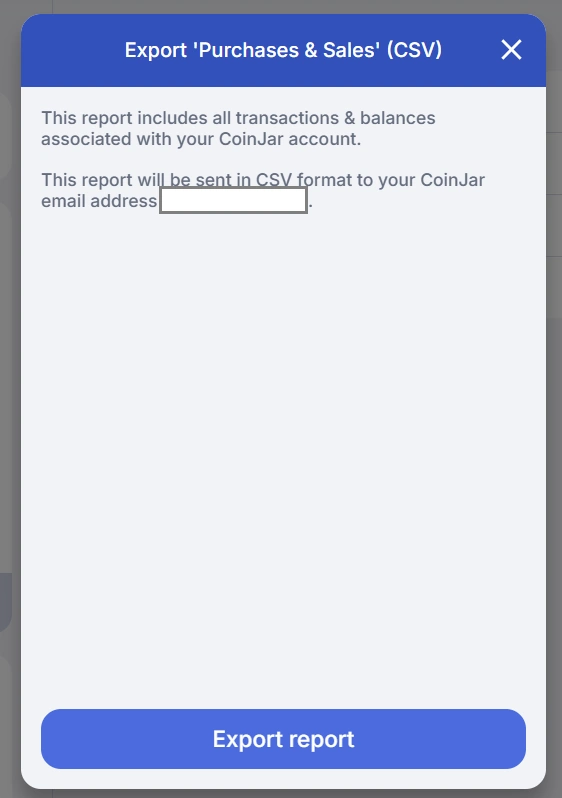Viewport: 562px width, 798px height.
Task: Click the Export report button
Action: [283, 739]
